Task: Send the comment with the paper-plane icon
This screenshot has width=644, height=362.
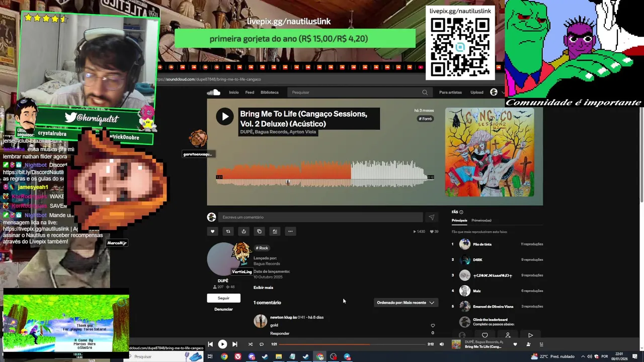Action: (x=431, y=217)
